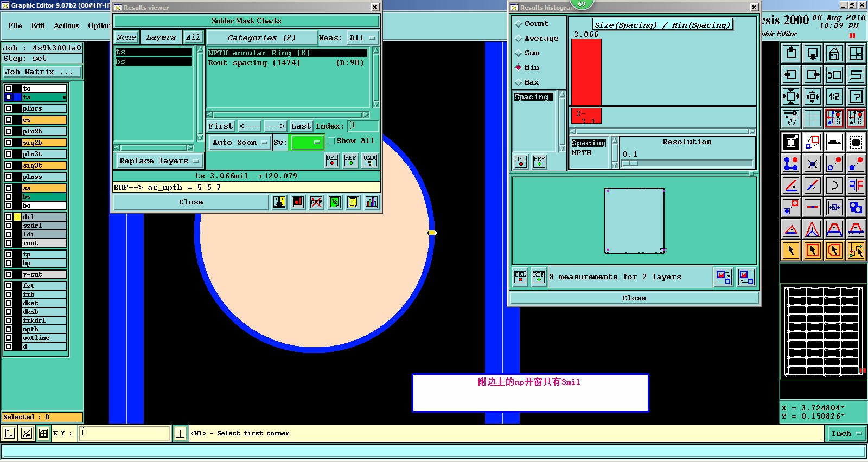Image resolution: width=868 pixels, height=462 pixels.
Task: Click Close in Results histogram window
Action: [x=634, y=298]
